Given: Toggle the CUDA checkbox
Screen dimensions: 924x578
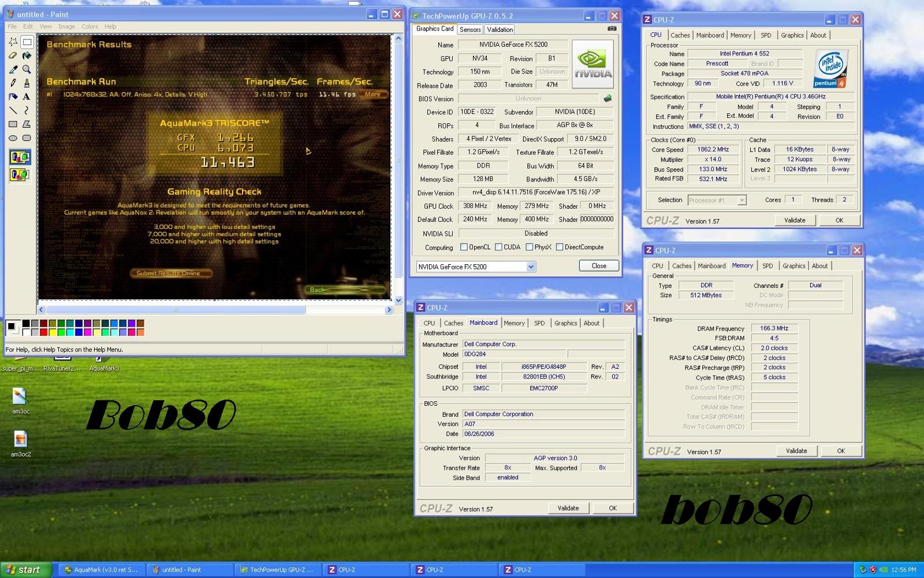Looking at the screenshot, I should (x=498, y=247).
